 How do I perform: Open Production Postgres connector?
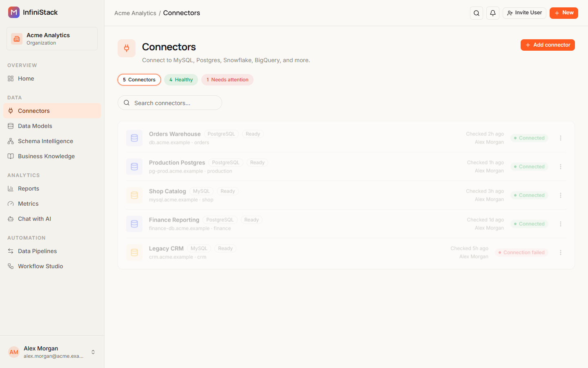click(177, 163)
